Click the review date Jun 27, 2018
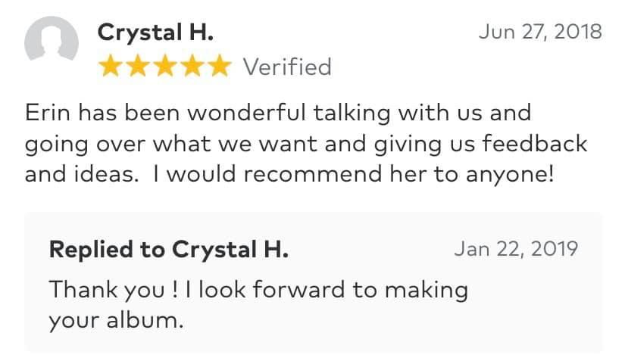625x364 pixels. [x=540, y=32]
